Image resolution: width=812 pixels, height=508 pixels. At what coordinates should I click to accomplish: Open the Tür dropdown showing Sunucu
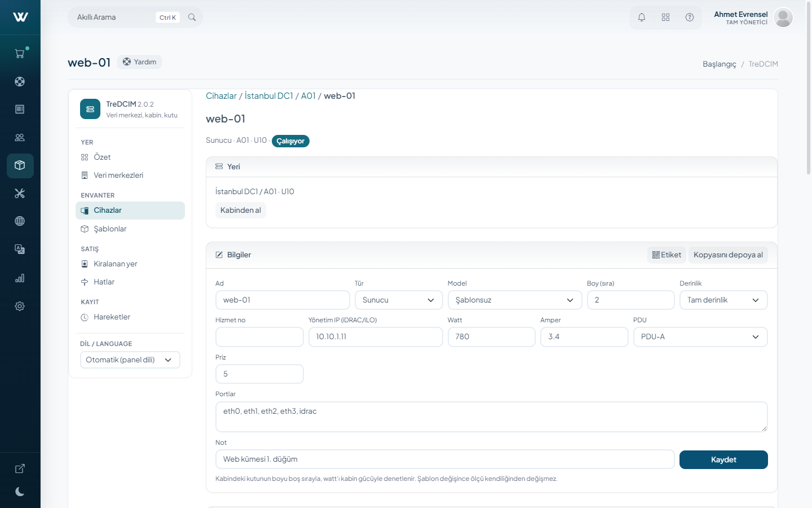399,300
